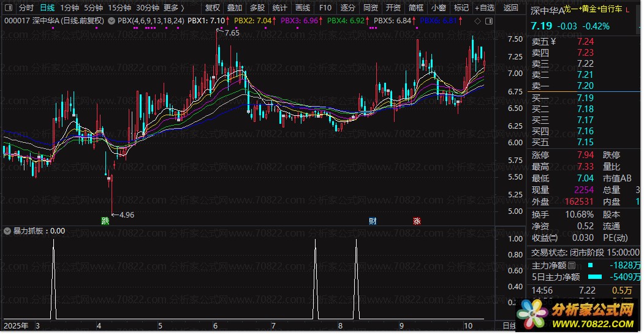This screenshot has height=334, width=644.
Task: Switch to 30分钟 chart period
Action: 148,8
